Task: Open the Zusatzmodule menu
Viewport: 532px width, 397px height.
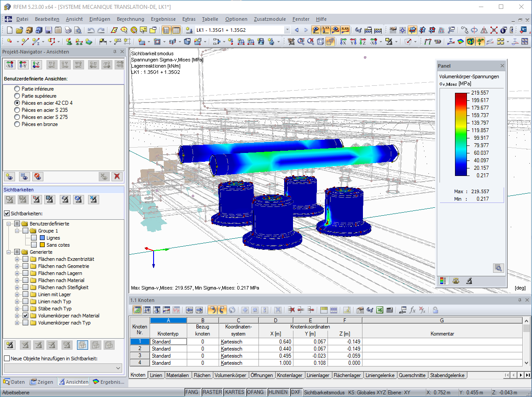Action: click(270, 19)
